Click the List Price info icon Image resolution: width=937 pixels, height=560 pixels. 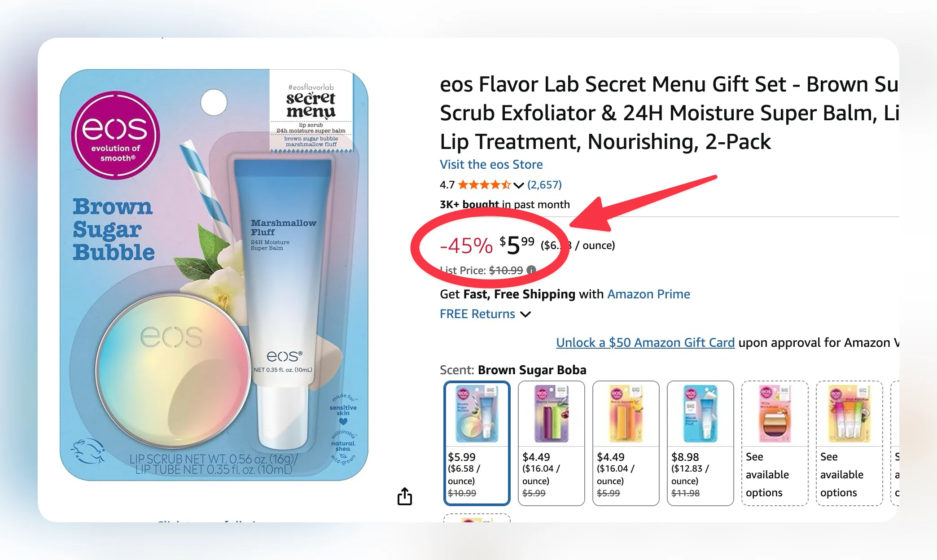[x=531, y=270]
